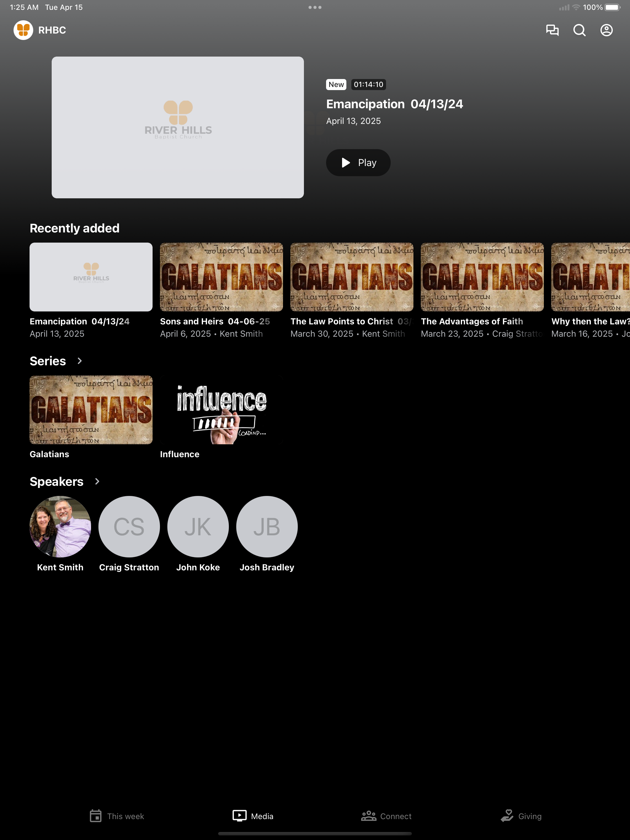Tap the "Kent Smith" speaker name

tap(60, 567)
